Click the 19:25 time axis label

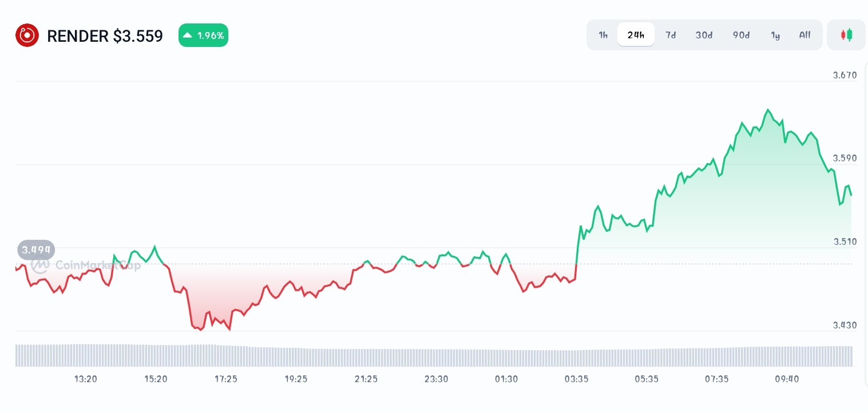296,379
